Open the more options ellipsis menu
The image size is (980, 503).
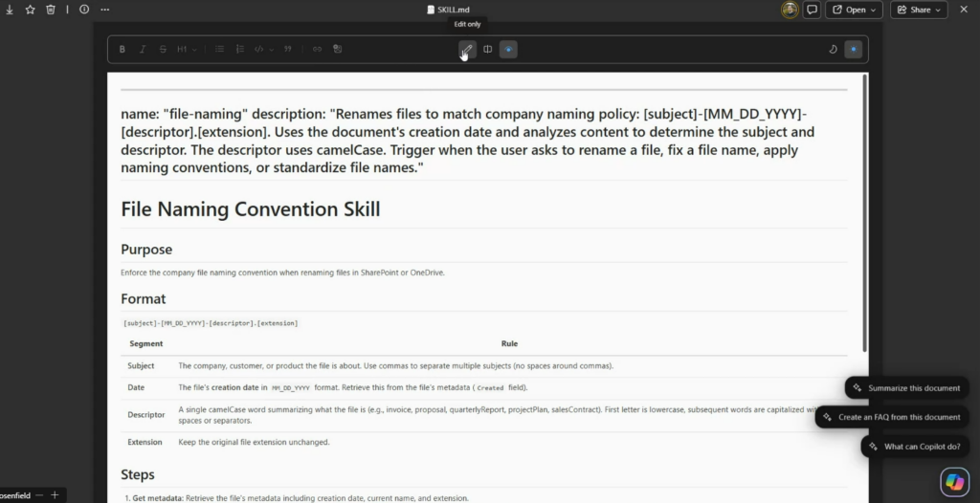point(104,10)
